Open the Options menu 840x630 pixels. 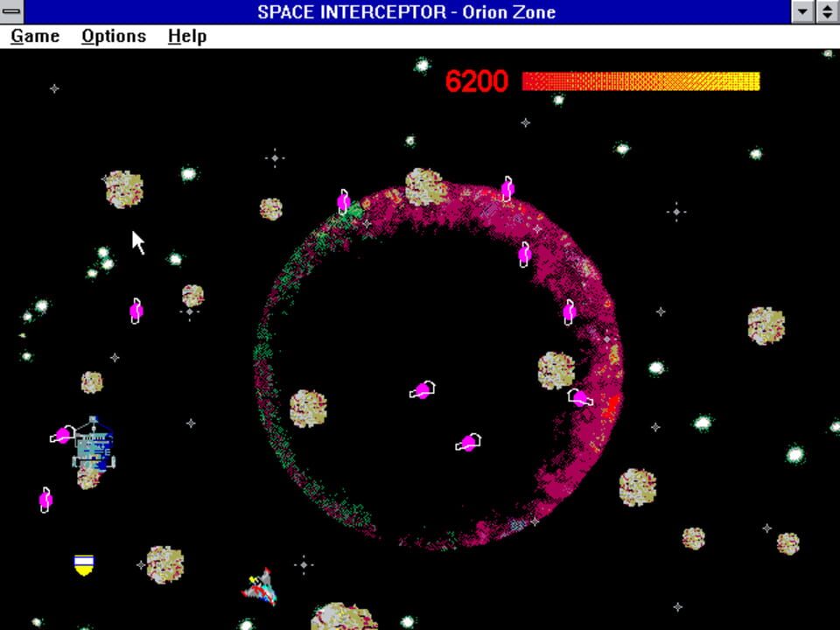[114, 36]
